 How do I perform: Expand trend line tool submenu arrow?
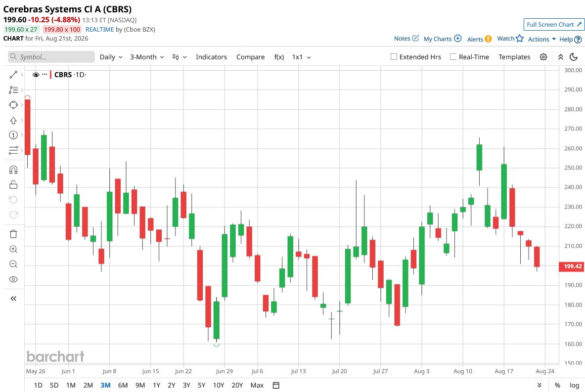coord(22,75)
